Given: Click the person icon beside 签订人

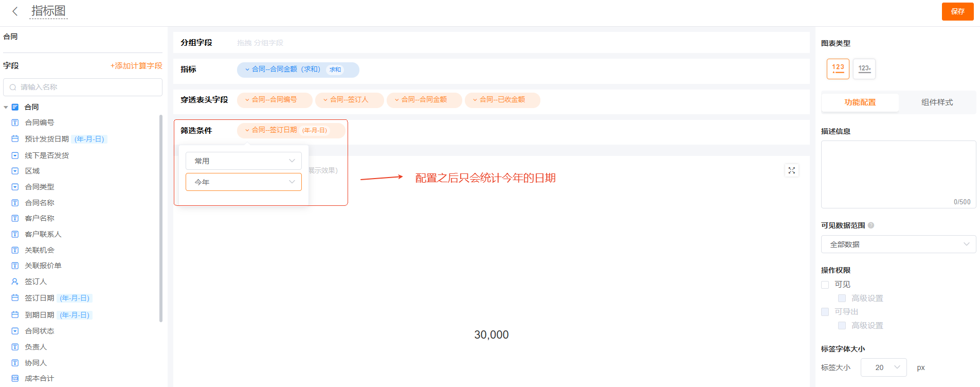Looking at the screenshot, I should pos(15,282).
